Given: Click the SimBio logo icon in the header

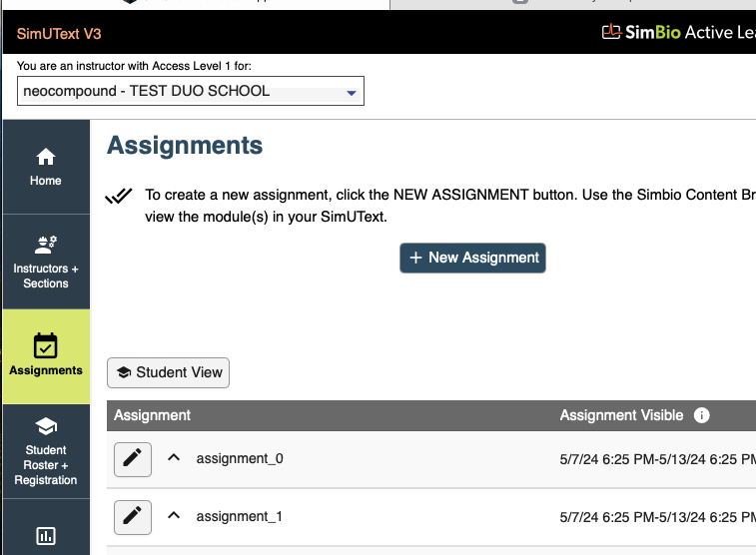Looking at the screenshot, I should coord(611,32).
